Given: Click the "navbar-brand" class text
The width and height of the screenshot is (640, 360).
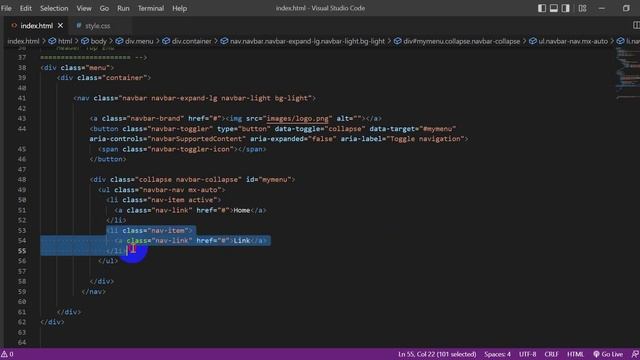Looking at the screenshot, I should (155, 118).
